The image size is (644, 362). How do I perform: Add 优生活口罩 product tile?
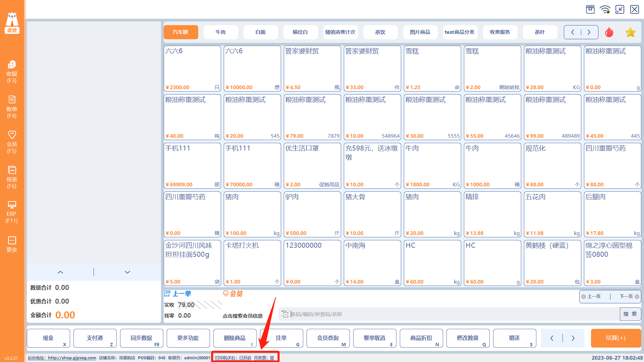point(312,166)
